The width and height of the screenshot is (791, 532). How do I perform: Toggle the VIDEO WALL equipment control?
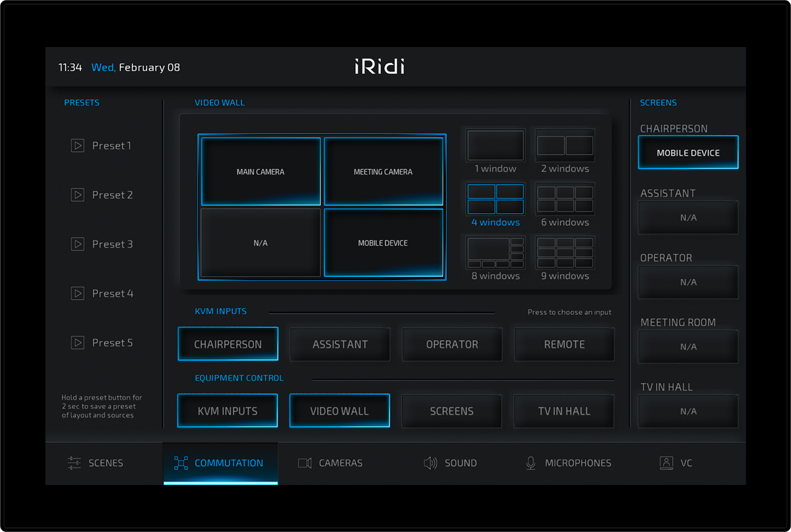pos(340,411)
